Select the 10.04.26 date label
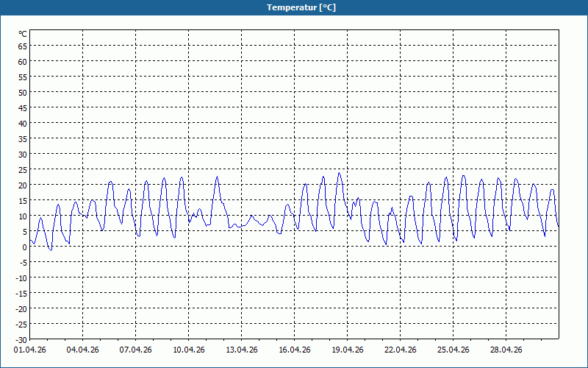This screenshot has width=588, height=368. pyautogui.click(x=189, y=350)
